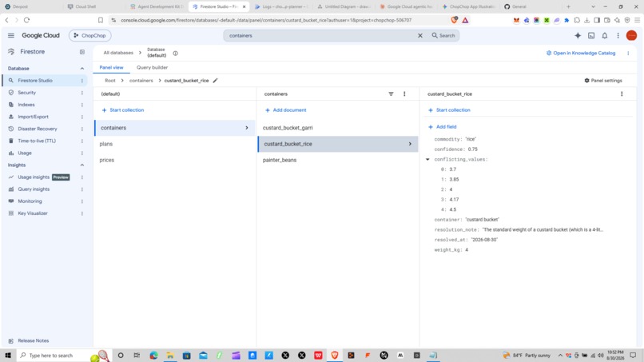
Task: Select the commodity field value rice
Action: (x=471, y=139)
